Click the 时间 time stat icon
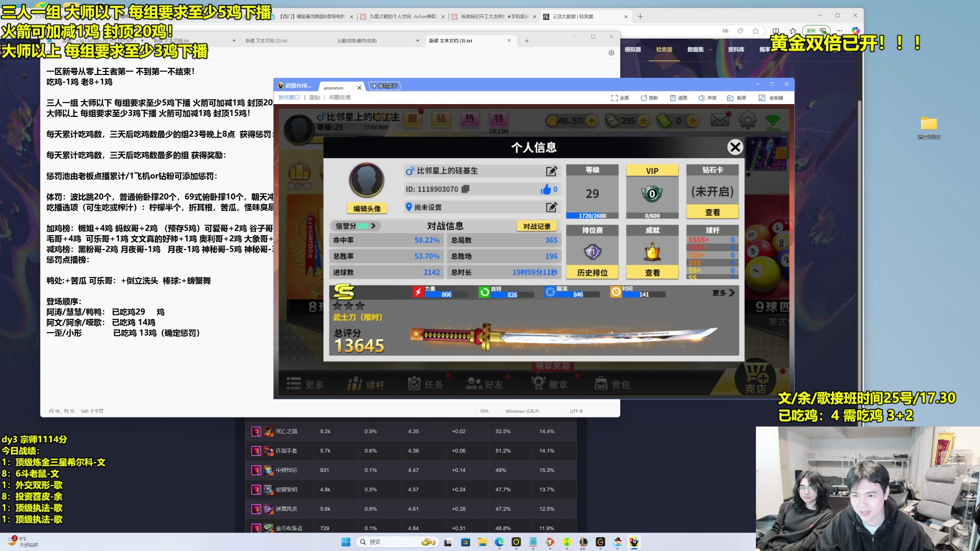Viewport: 980px width, 551px height. (x=616, y=292)
